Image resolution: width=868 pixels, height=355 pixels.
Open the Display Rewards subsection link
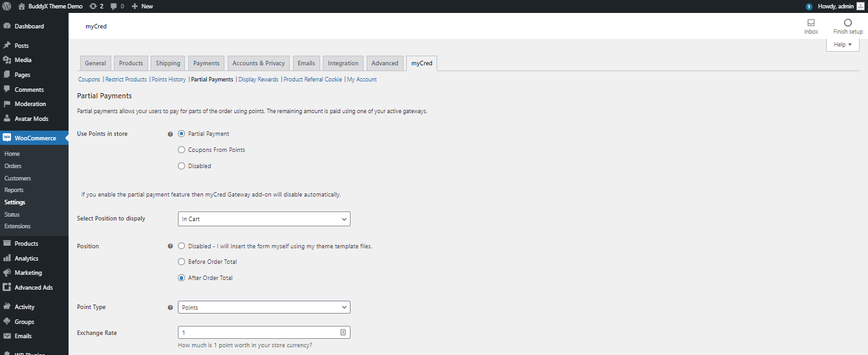[258, 80]
